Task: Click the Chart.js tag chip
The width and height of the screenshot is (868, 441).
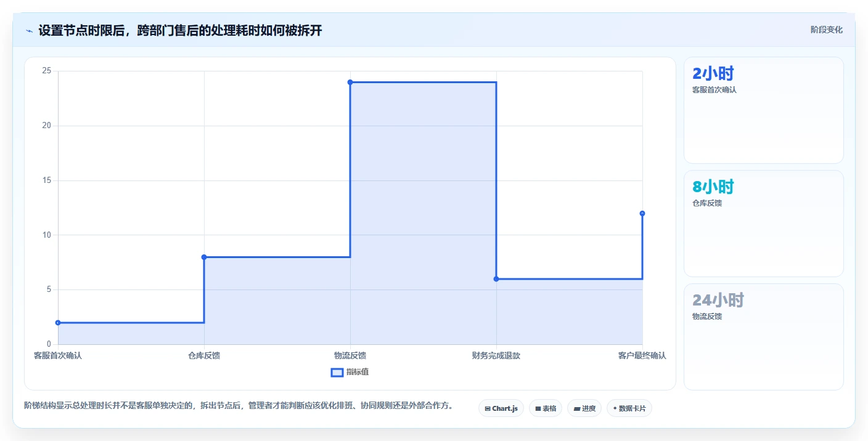Action: [501, 408]
